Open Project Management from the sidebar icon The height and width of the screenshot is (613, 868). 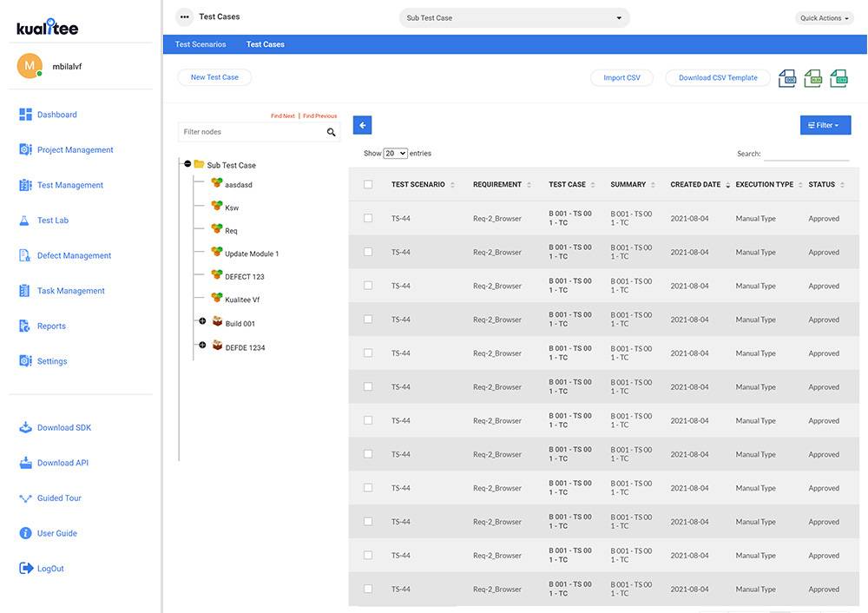(x=25, y=149)
